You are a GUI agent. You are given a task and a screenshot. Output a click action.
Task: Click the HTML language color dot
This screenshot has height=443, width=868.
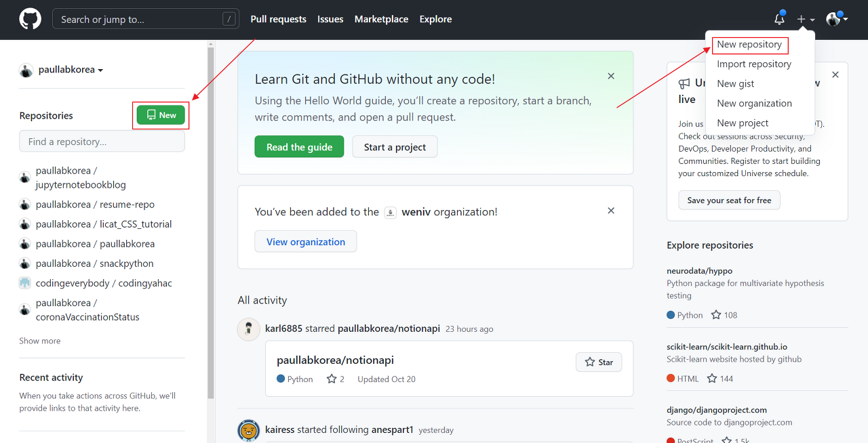(x=671, y=379)
